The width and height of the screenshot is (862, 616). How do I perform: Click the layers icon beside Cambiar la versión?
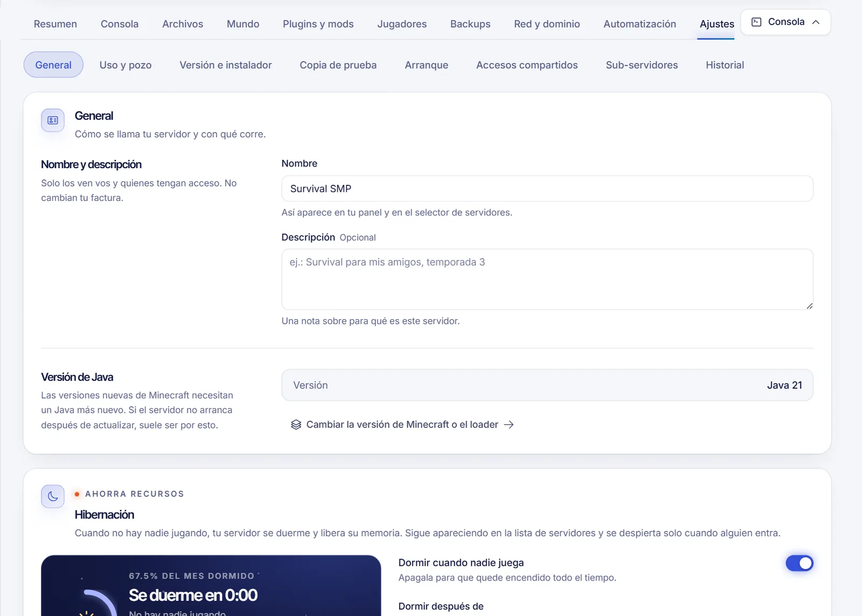tap(296, 425)
